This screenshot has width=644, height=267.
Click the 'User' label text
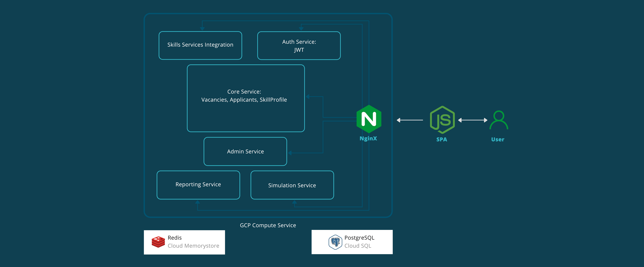pyautogui.click(x=498, y=140)
